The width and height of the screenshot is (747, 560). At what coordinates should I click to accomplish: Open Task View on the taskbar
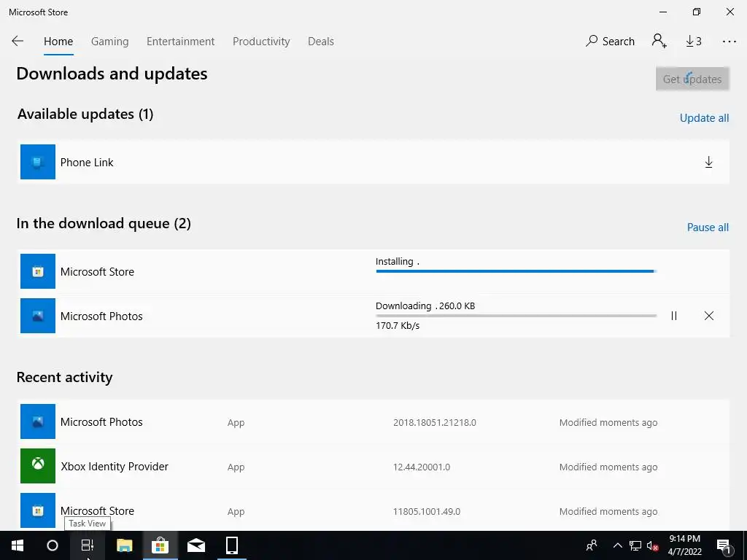click(x=88, y=545)
